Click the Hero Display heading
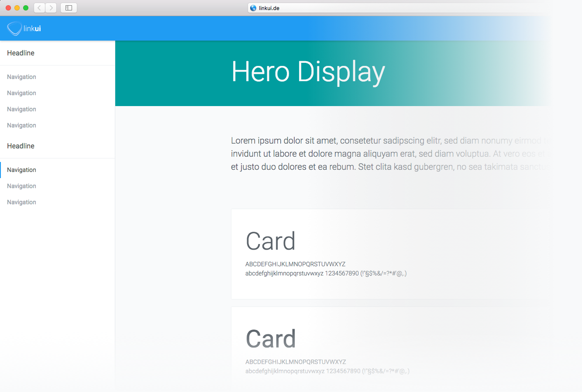This screenshot has width=582, height=392. [x=308, y=72]
